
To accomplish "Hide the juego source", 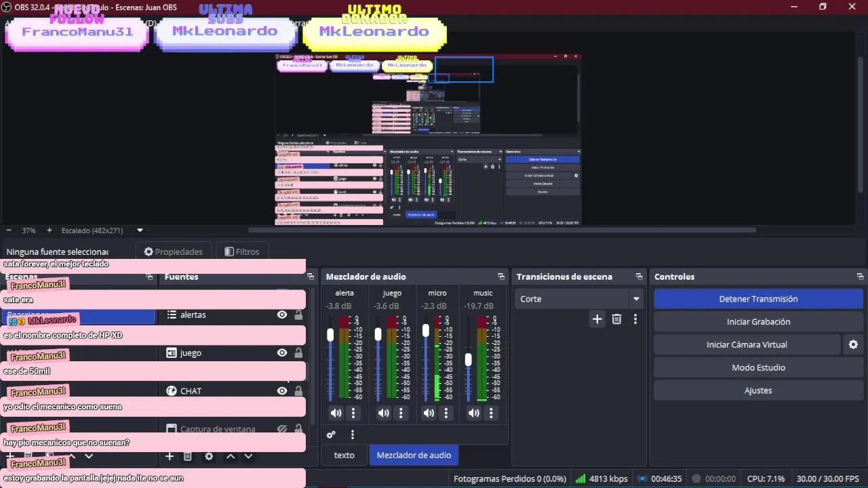I will pyautogui.click(x=282, y=352).
